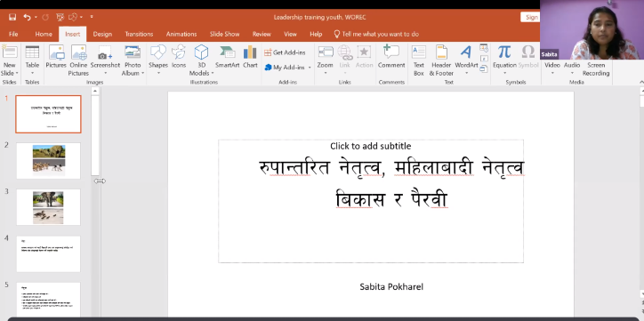Click the Screenshot tool
This screenshot has height=321, width=644.
point(105,60)
